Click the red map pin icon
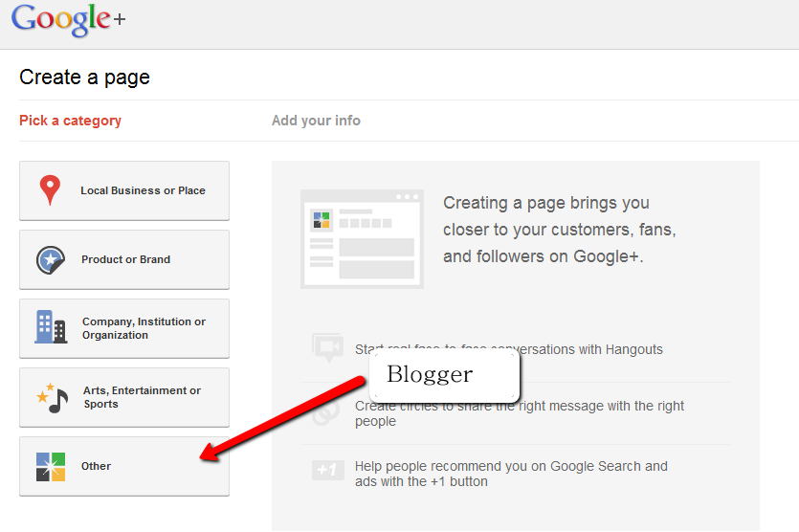799x532 pixels. (50, 190)
